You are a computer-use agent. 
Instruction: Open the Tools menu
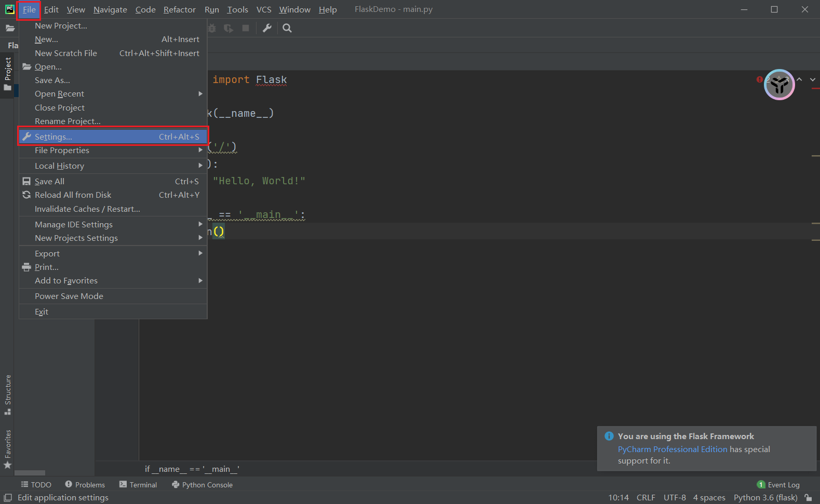(237, 9)
